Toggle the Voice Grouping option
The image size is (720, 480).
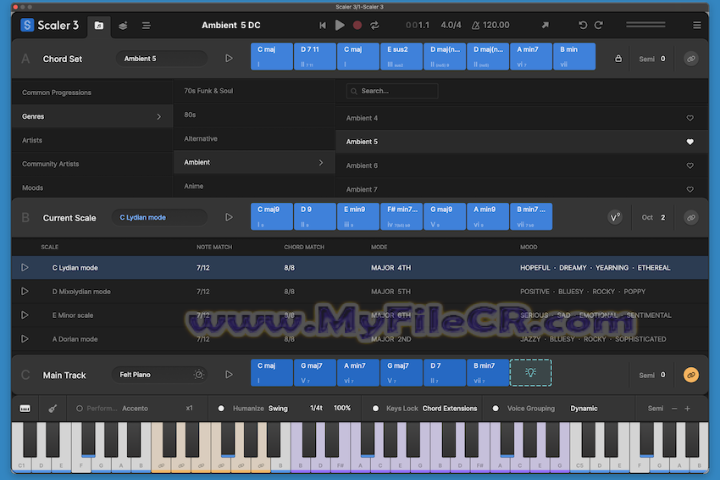click(495, 408)
